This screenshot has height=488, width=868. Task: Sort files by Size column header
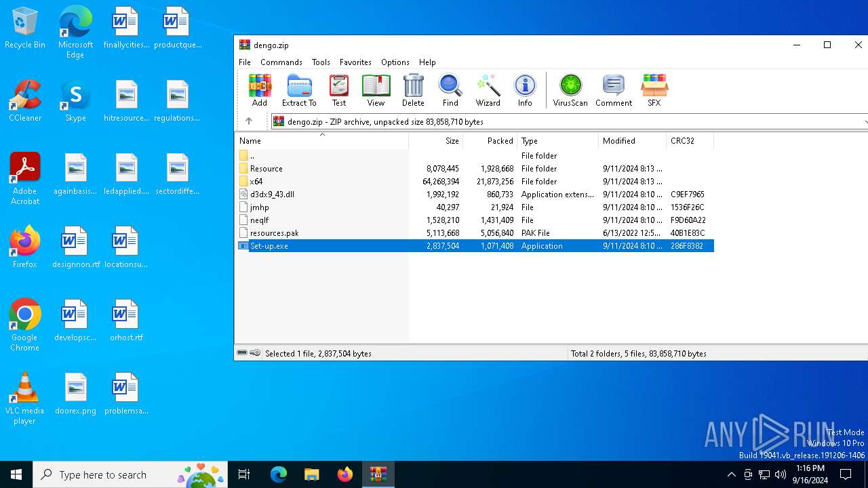pos(436,141)
